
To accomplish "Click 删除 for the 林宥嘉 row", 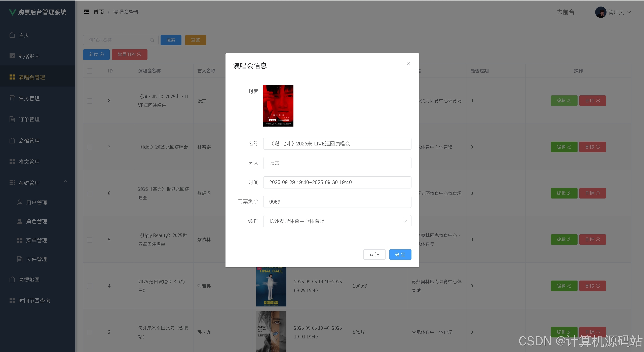I will pyautogui.click(x=592, y=147).
